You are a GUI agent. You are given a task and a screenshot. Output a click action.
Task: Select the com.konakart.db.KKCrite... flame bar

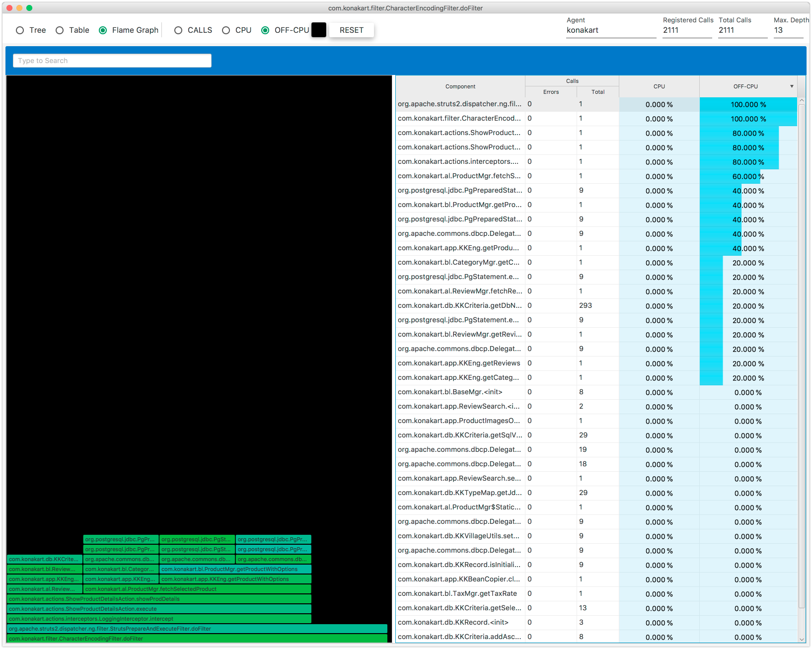pos(45,559)
